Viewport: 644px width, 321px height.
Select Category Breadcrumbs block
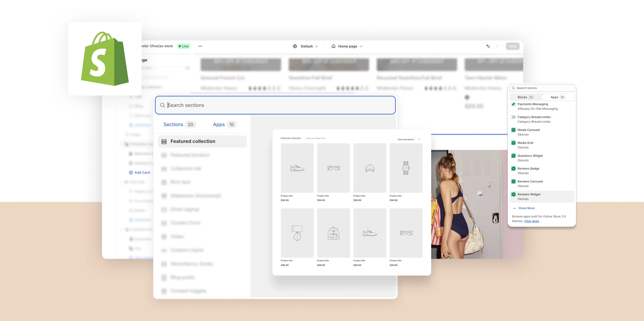tap(542, 119)
